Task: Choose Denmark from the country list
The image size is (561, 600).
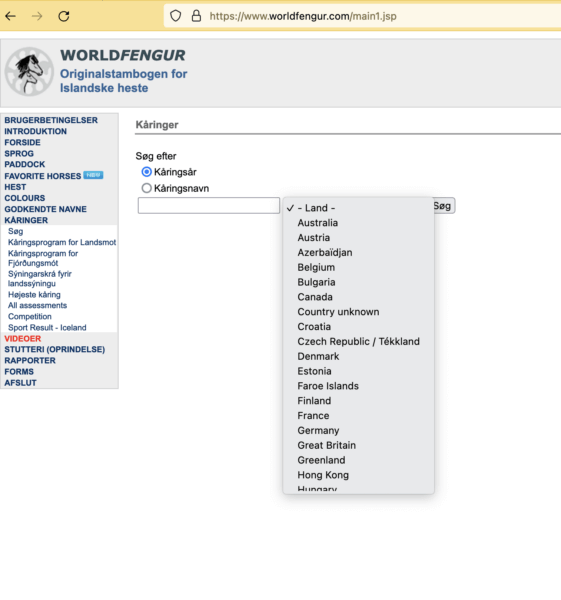Action: point(359,356)
